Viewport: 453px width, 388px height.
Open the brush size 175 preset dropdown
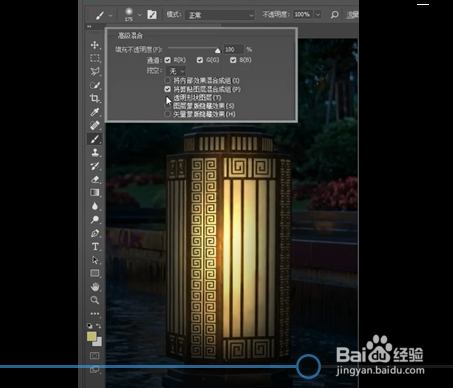[140, 15]
